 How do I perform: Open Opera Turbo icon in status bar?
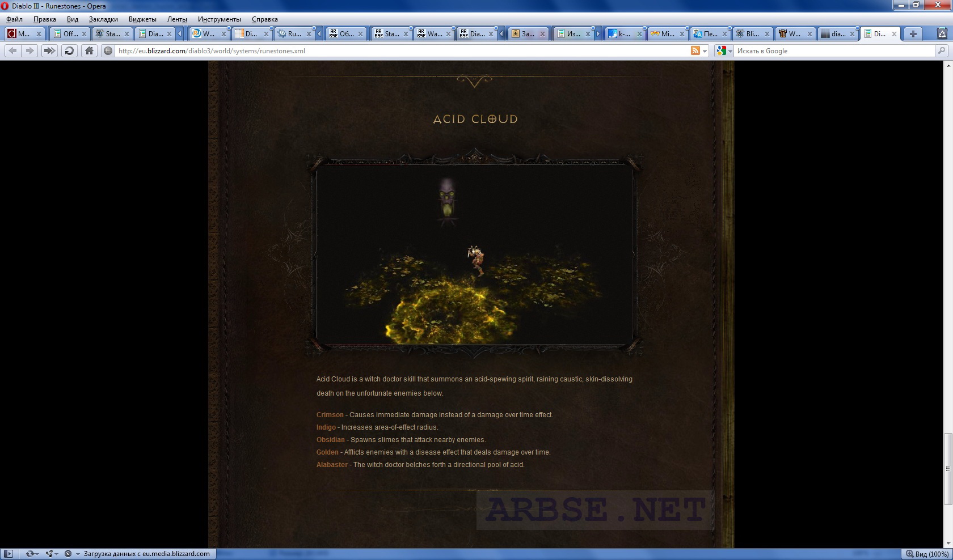[x=68, y=554]
